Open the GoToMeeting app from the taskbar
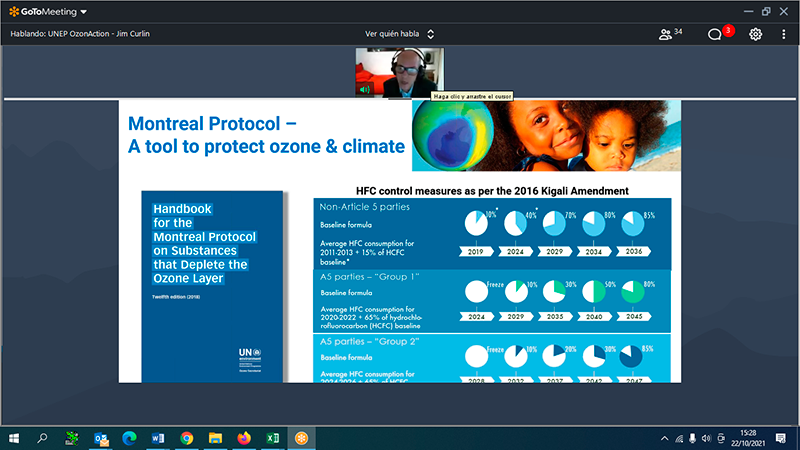Viewport: 800px width, 450px height. pyautogui.click(x=300, y=438)
